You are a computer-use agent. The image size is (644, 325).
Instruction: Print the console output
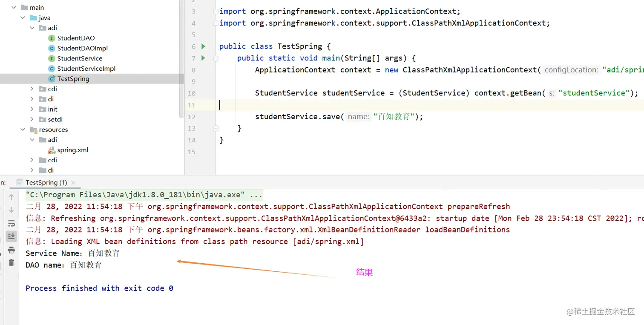coord(11,250)
